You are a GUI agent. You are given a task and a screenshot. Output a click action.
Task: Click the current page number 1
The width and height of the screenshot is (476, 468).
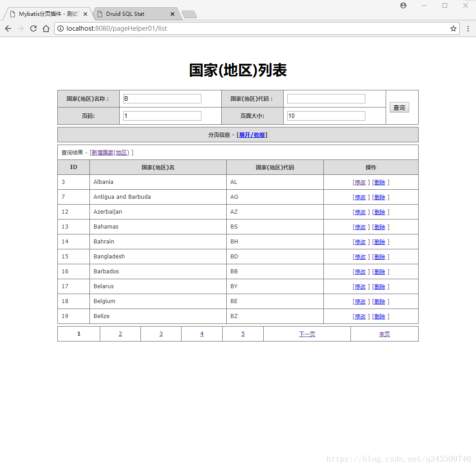(79, 334)
